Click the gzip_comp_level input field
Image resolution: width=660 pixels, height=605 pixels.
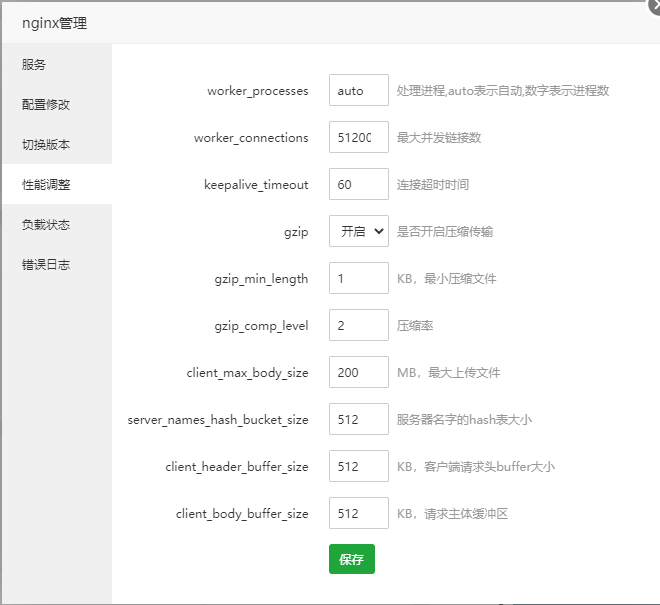pos(359,325)
